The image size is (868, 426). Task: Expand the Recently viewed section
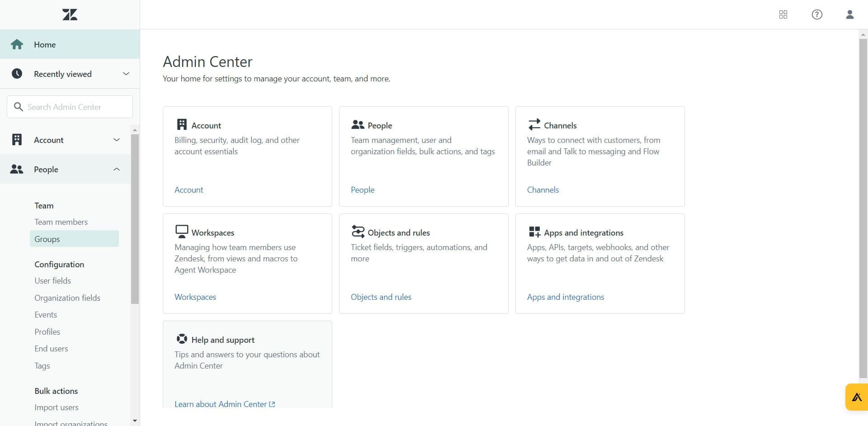(126, 73)
